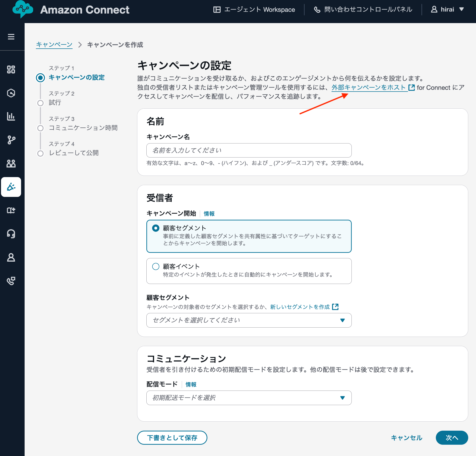
Task: Open the hexagon clock sidebar icon
Action: [x=11, y=93]
